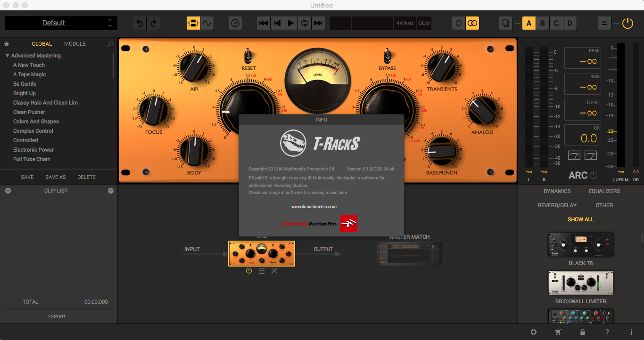This screenshot has width=644, height=340.
Task: Select the BRICKWALL LIMITER module thumbnail
Action: [581, 283]
